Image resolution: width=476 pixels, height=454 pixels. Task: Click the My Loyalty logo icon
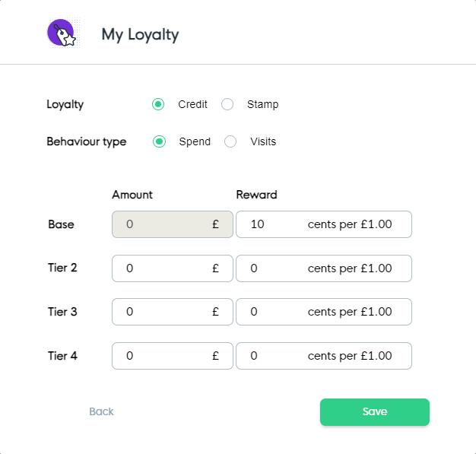click(x=61, y=34)
